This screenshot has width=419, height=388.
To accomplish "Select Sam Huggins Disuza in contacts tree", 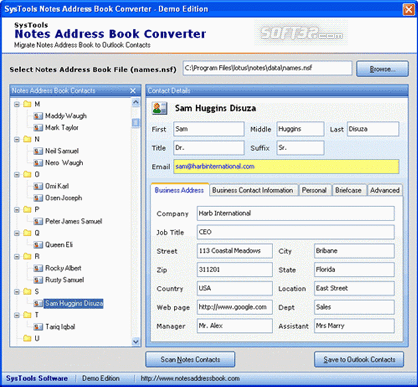I will click(74, 303).
